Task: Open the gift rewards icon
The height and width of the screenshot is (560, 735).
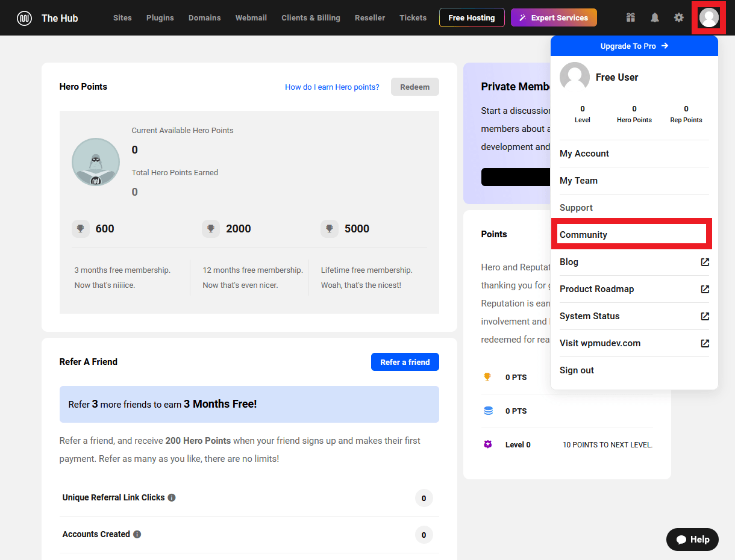Action: [x=631, y=17]
